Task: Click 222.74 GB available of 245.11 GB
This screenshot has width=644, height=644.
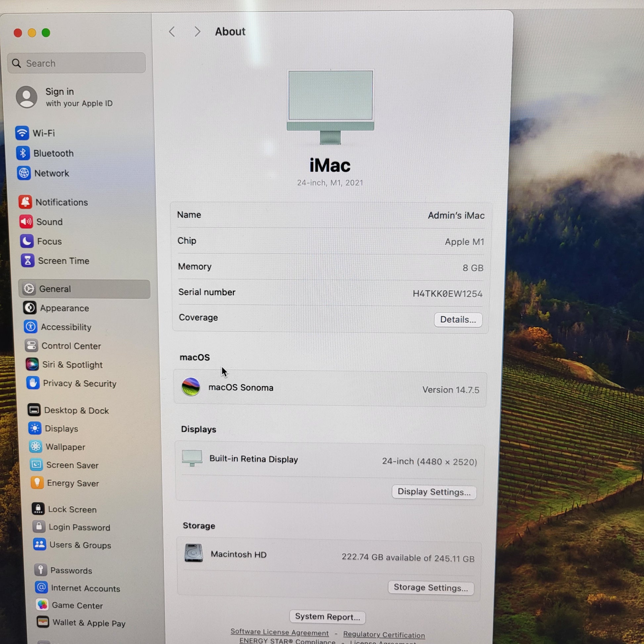Action: pyautogui.click(x=408, y=558)
